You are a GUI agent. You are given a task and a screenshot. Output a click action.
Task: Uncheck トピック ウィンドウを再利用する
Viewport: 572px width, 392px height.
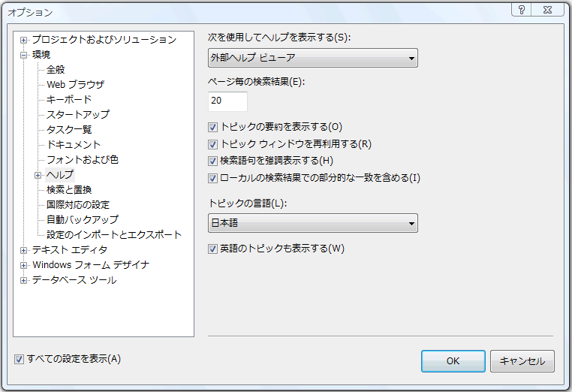(x=213, y=143)
